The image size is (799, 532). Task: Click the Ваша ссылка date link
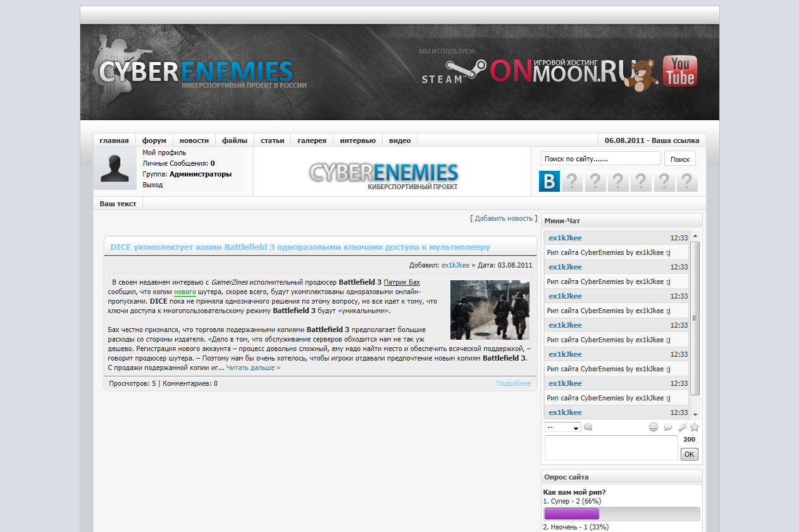652,140
